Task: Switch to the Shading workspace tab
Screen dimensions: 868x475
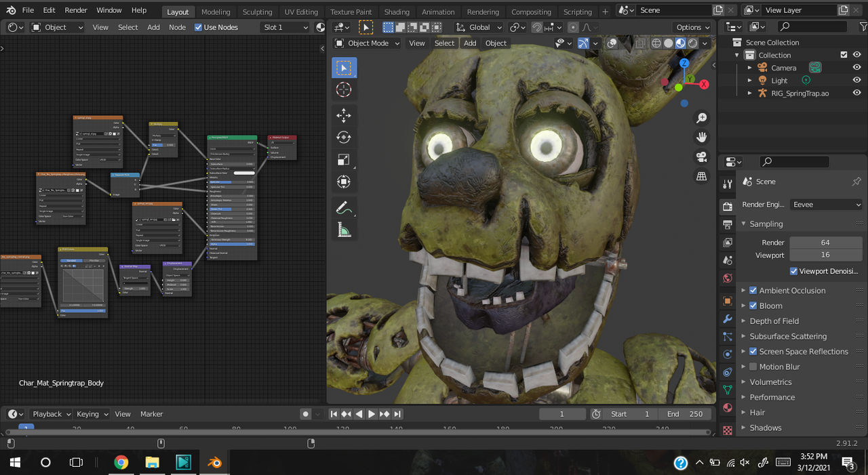Action: [397, 12]
